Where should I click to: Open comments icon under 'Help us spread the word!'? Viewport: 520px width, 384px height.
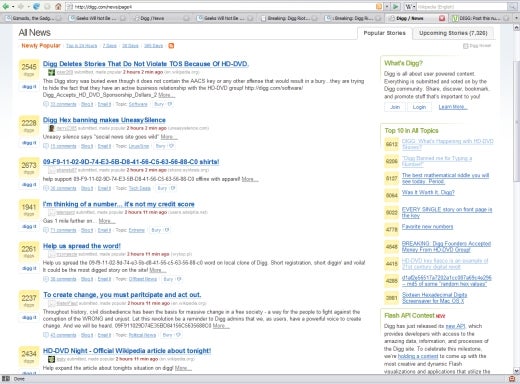[46, 279]
